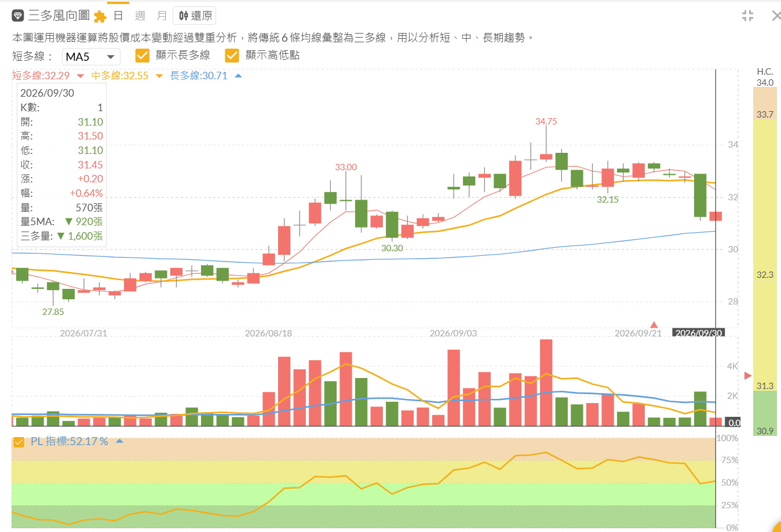The width and height of the screenshot is (781, 532).
Task: Click the orange puzzle-piece plugin icon
Action: [x=100, y=16]
